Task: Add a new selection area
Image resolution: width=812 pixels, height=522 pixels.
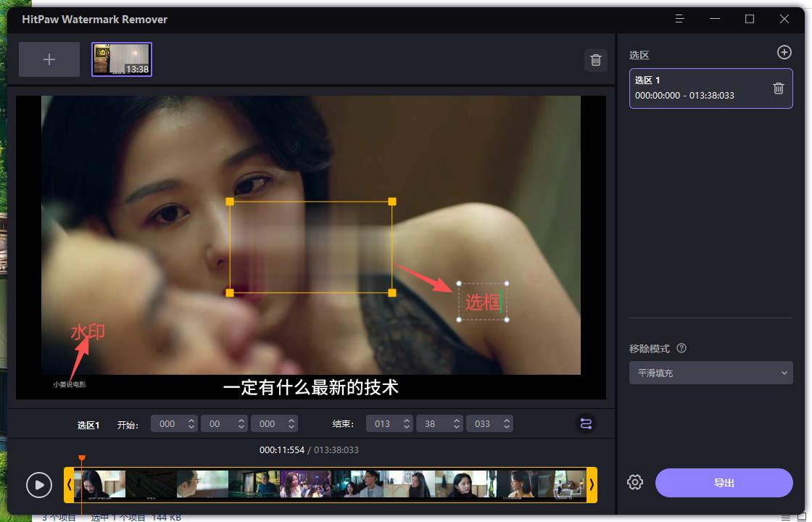Action: tap(784, 52)
